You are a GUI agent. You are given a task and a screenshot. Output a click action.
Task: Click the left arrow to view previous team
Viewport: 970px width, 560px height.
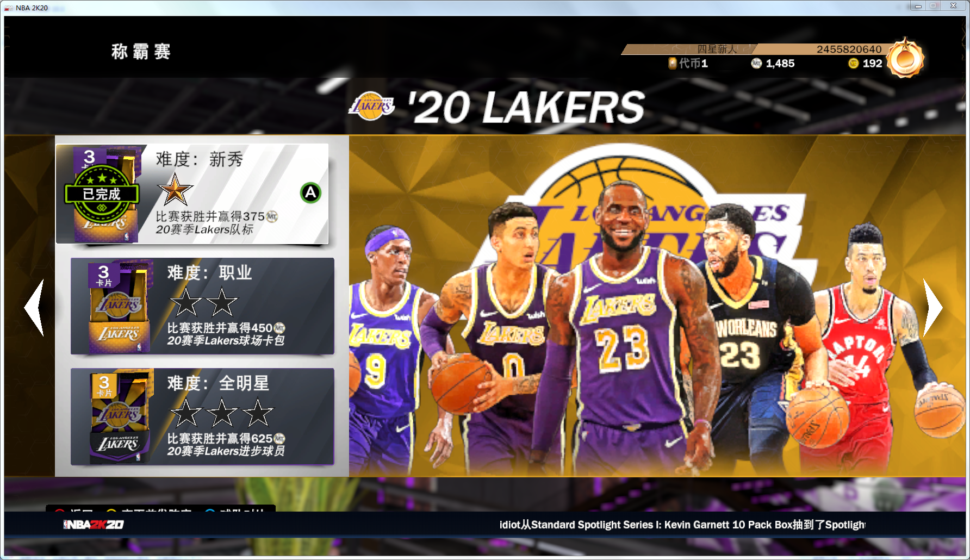[34, 307]
